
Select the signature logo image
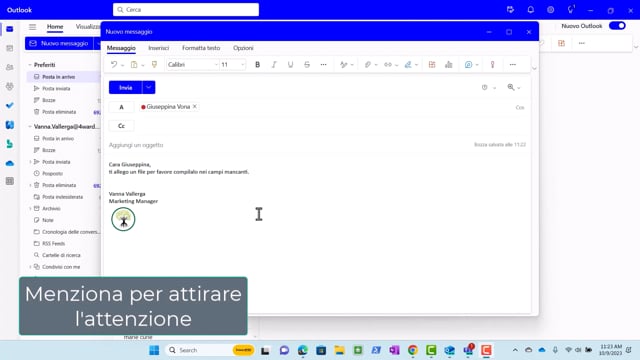click(123, 219)
